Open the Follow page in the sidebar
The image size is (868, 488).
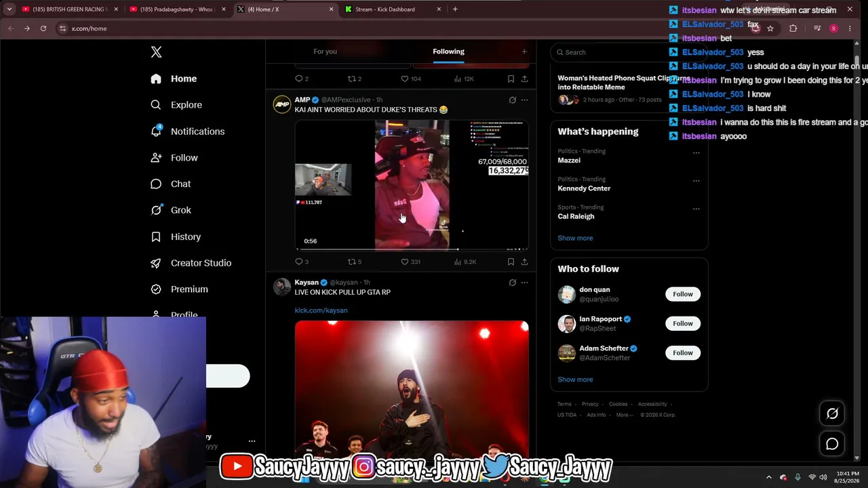click(x=174, y=158)
